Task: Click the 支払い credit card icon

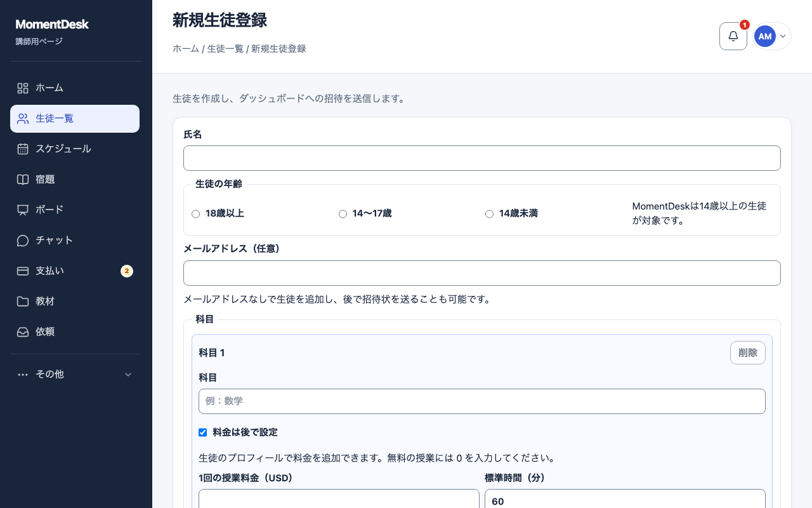Action: coord(23,271)
